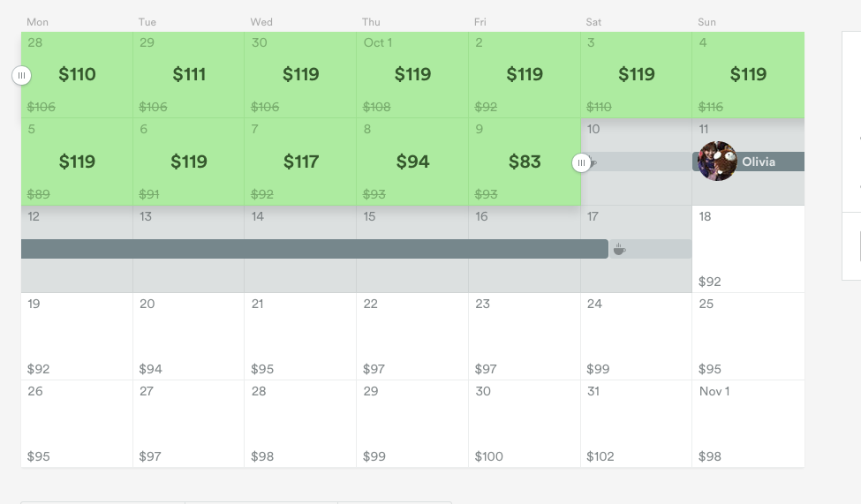The height and width of the screenshot is (504, 861).
Task: Open the long reservation bar spanning 12–17
Action: coord(314,249)
